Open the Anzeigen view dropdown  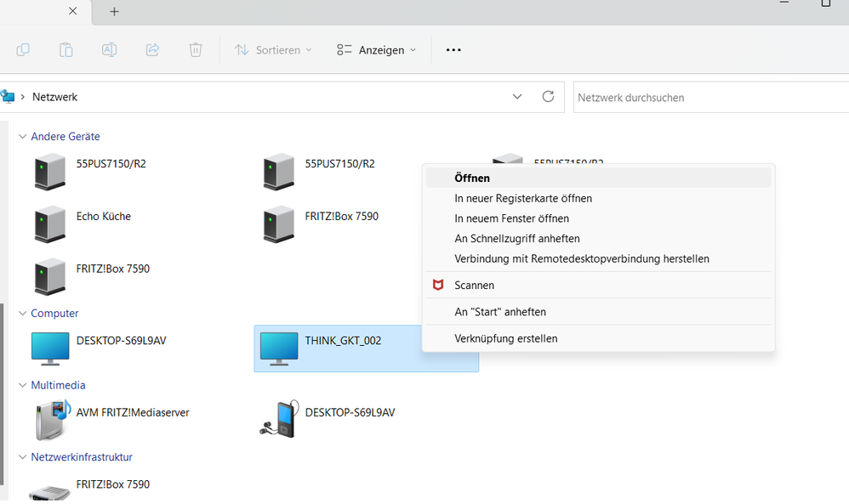coord(377,50)
